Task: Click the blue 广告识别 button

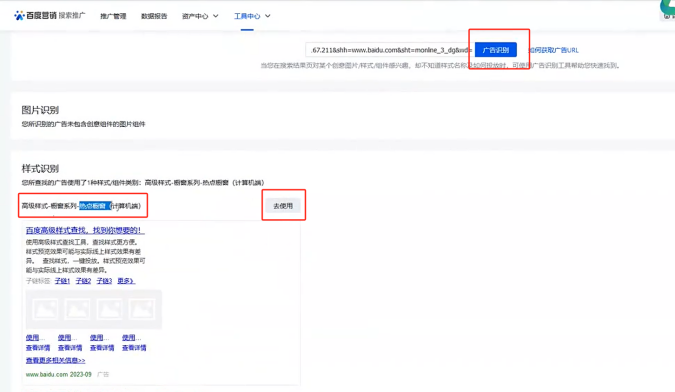Action: coord(496,50)
